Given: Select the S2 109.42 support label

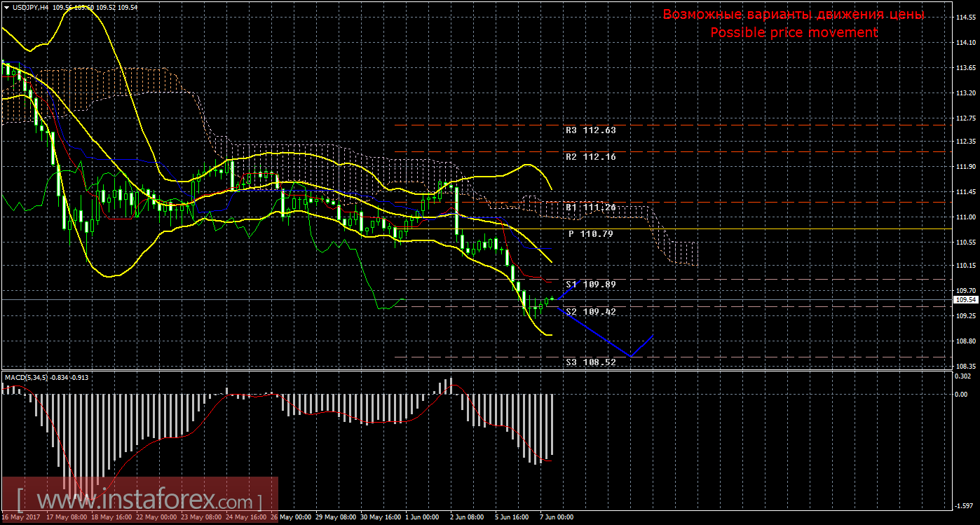Looking at the screenshot, I should tap(590, 311).
